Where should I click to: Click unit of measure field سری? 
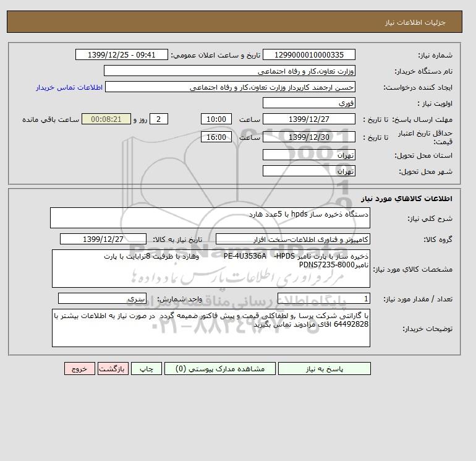point(102,299)
